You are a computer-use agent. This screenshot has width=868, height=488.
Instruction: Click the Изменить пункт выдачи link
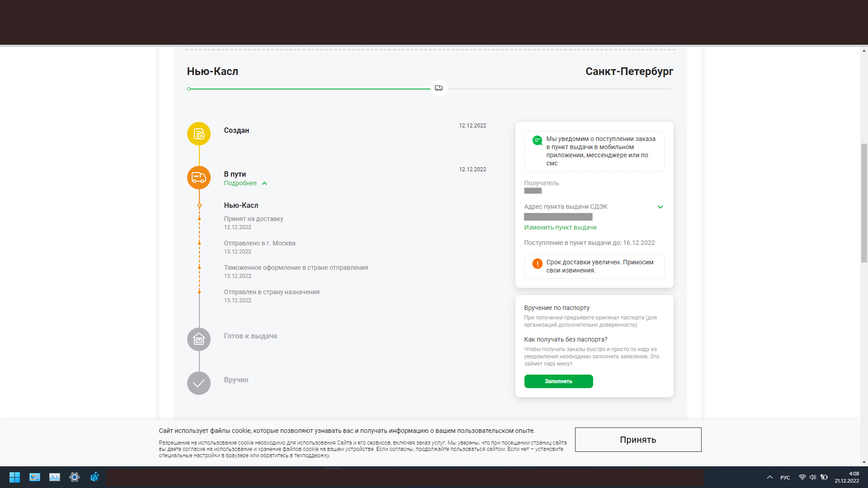[x=560, y=227]
